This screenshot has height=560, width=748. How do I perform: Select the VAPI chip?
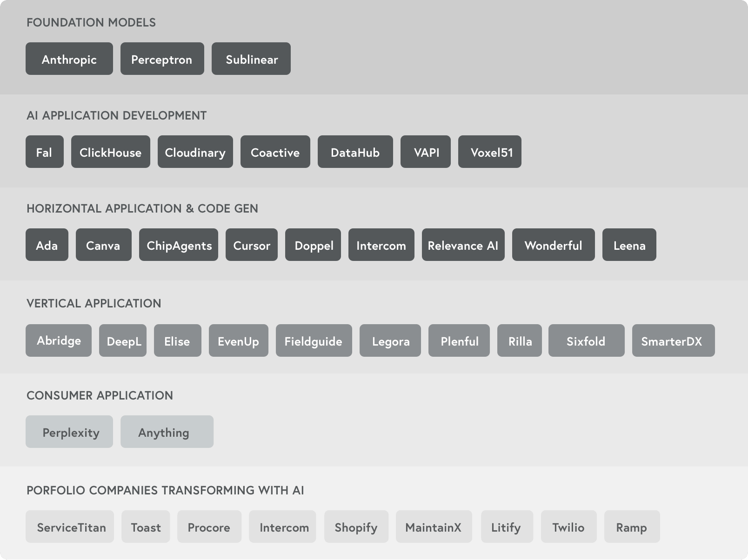[x=426, y=152]
